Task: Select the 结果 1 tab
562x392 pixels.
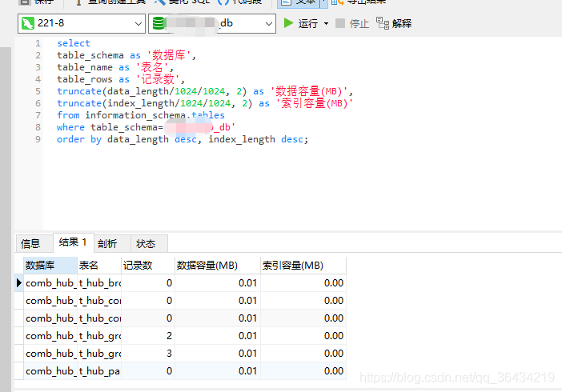Action: [x=73, y=242]
